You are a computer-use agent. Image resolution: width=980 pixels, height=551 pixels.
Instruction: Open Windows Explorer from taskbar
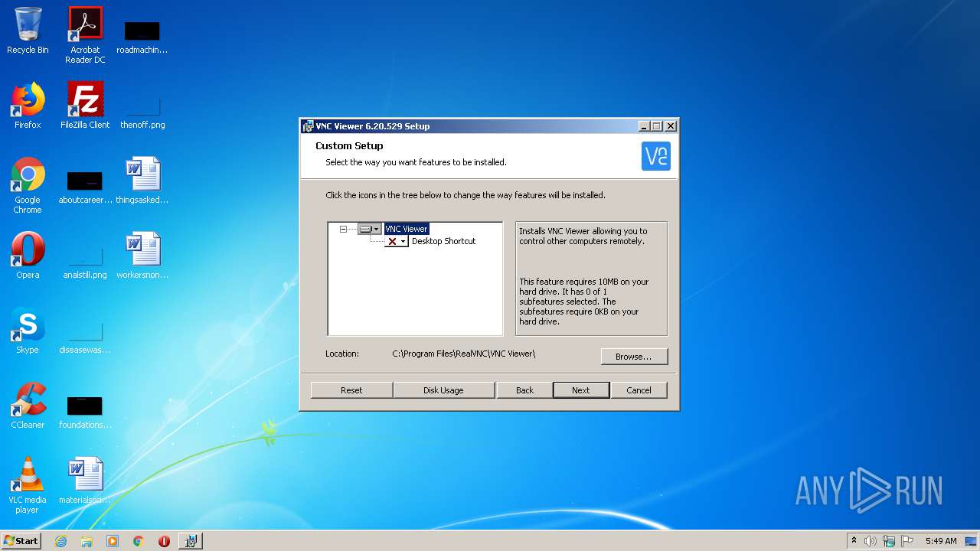pos(87,541)
